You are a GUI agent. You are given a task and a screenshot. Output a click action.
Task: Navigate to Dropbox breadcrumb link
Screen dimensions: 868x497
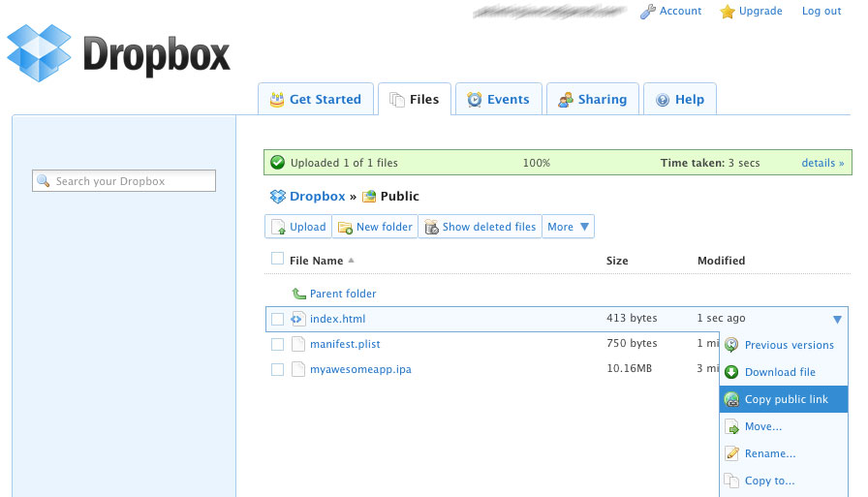(317, 196)
